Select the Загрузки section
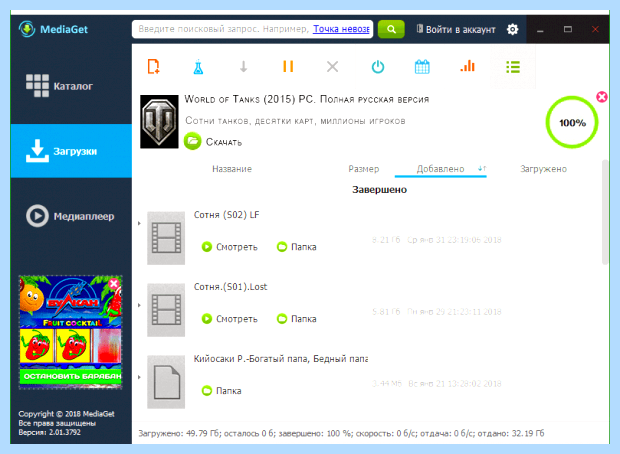Image resolution: width=620 pixels, height=454 pixels. [71, 151]
